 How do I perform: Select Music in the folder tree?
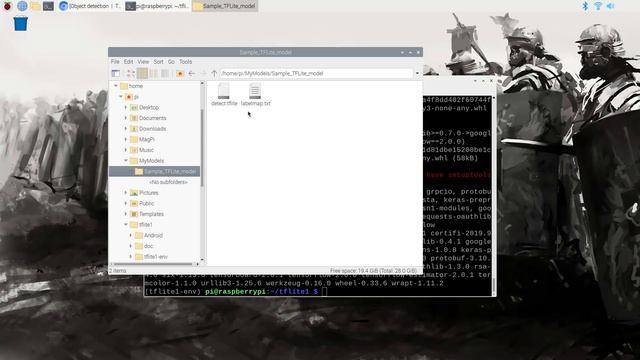146,150
